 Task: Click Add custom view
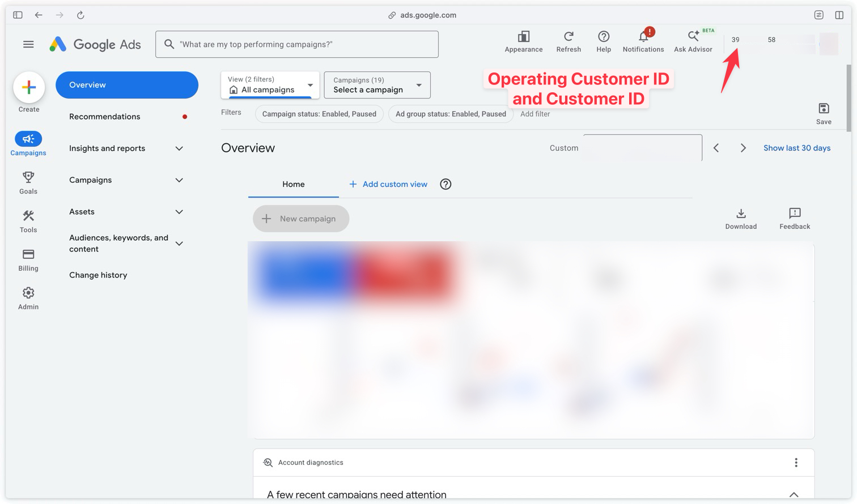click(x=388, y=184)
